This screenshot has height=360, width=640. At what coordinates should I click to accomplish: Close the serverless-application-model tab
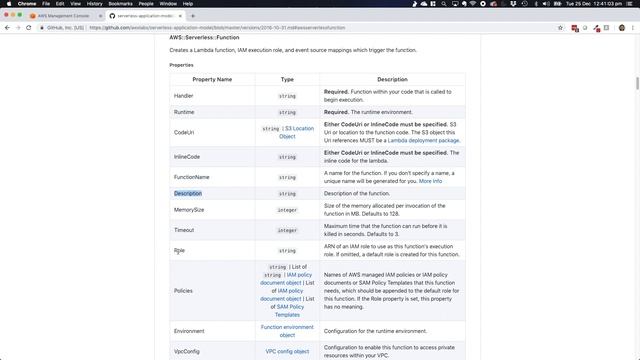coord(180,16)
